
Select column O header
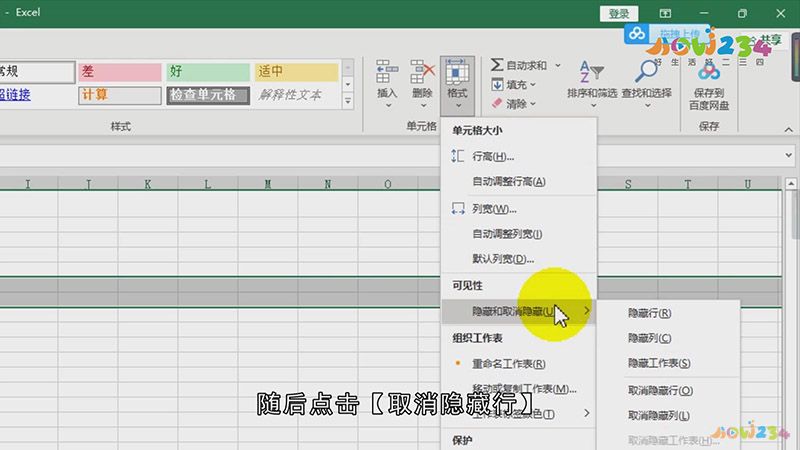388,184
